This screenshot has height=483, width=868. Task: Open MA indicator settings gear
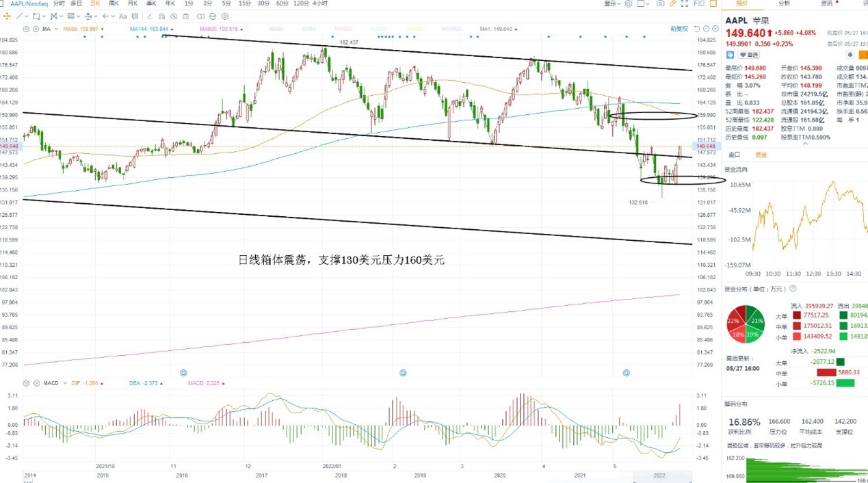click(26, 29)
